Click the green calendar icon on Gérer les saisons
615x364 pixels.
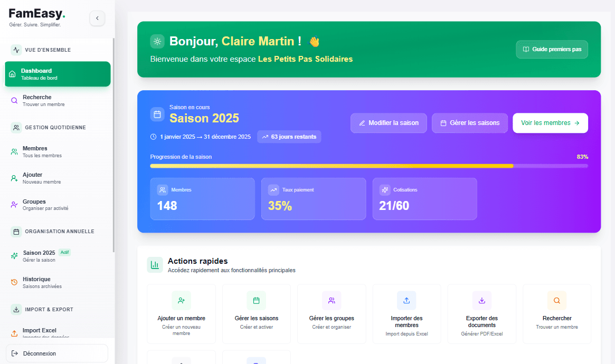pyautogui.click(x=256, y=300)
